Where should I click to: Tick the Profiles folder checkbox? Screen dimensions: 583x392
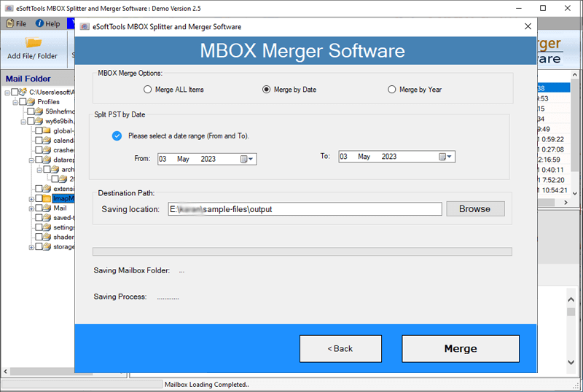click(23, 101)
